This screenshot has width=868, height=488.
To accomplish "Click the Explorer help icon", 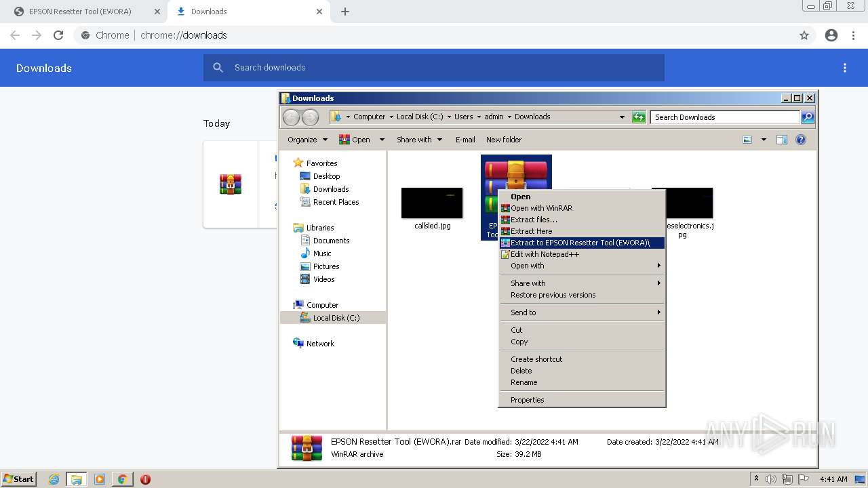I will pos(801,140).
